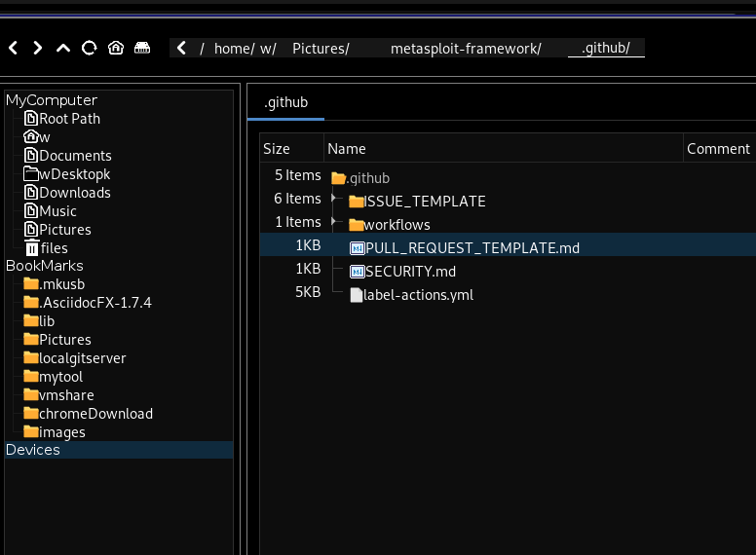Open Documents in the sidebar

coord(75,156)
